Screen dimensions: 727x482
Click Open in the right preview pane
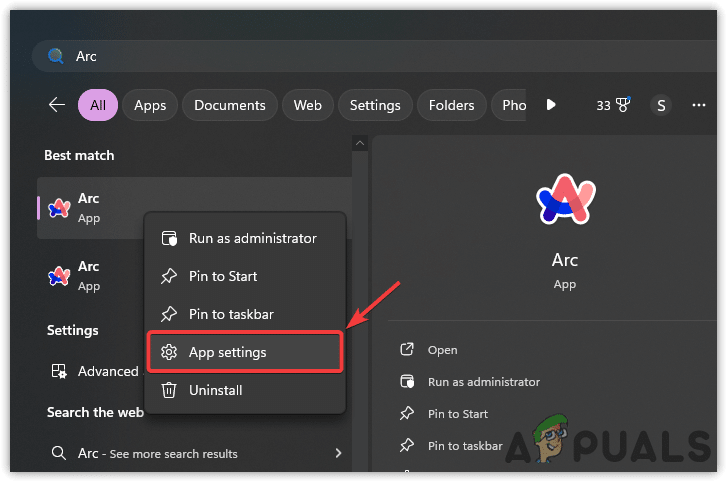point(442,350)
